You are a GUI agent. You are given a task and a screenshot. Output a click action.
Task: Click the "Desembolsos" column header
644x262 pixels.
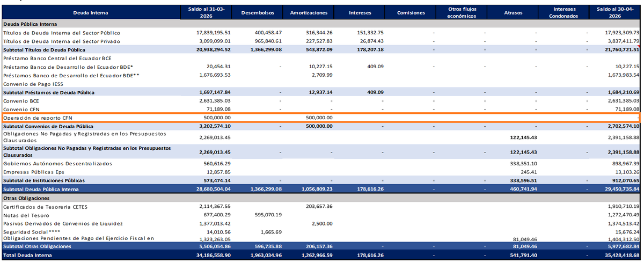coord(258,12)
